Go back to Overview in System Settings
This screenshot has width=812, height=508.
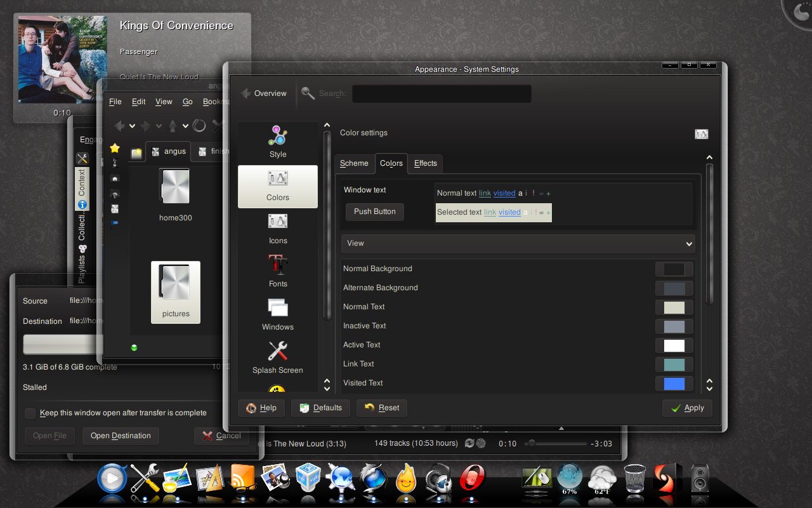pos(264,93)
